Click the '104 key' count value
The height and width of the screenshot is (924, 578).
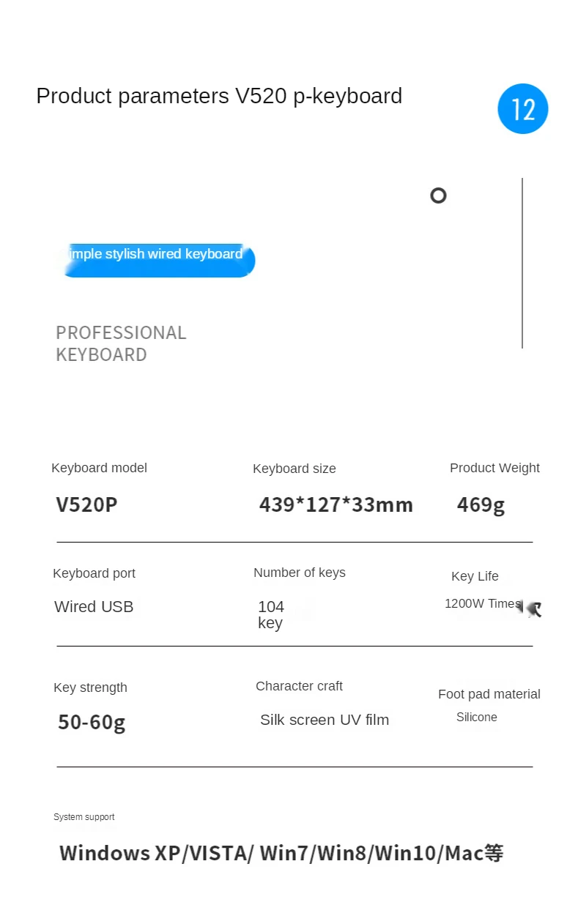point(271,614)
